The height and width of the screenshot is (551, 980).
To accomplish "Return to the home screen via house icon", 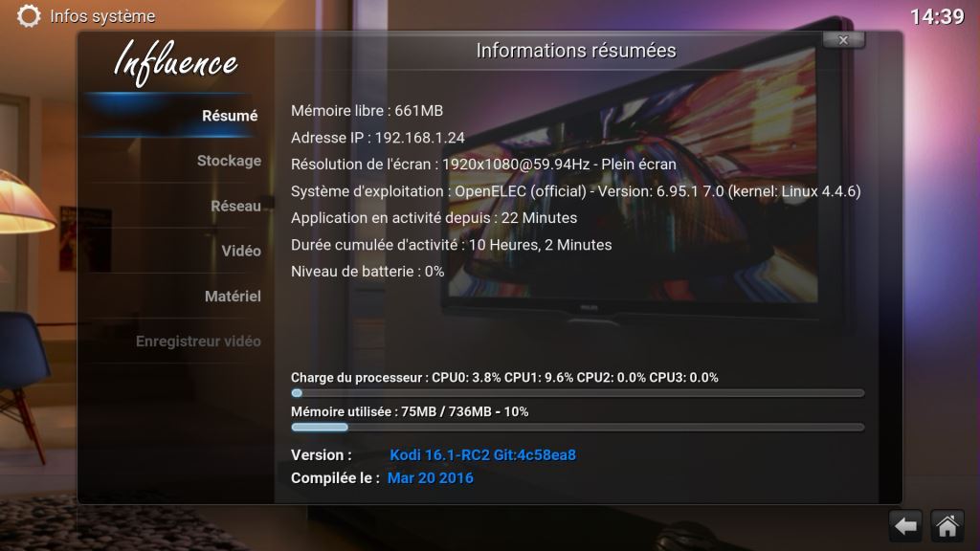I will click(x=947, y=525).
